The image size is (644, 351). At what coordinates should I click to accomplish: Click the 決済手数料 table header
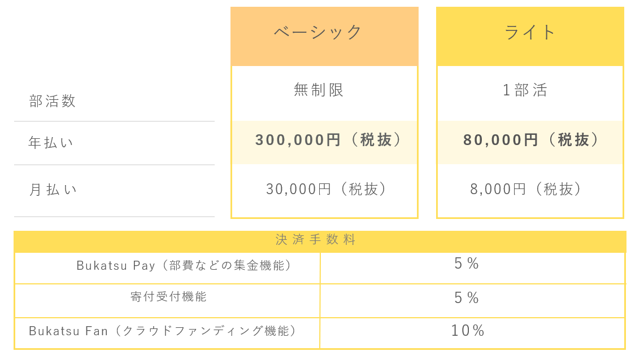coord(315,239)
